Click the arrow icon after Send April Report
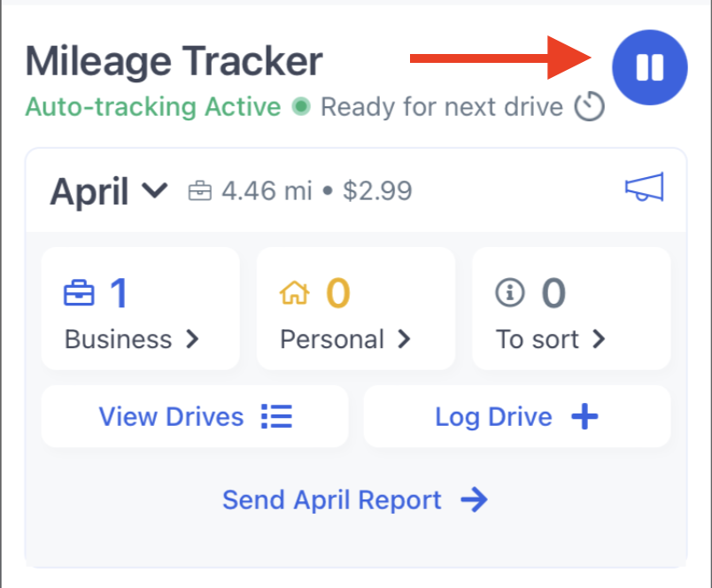Screen dimensions: 712x588 [x=474, y=500]
